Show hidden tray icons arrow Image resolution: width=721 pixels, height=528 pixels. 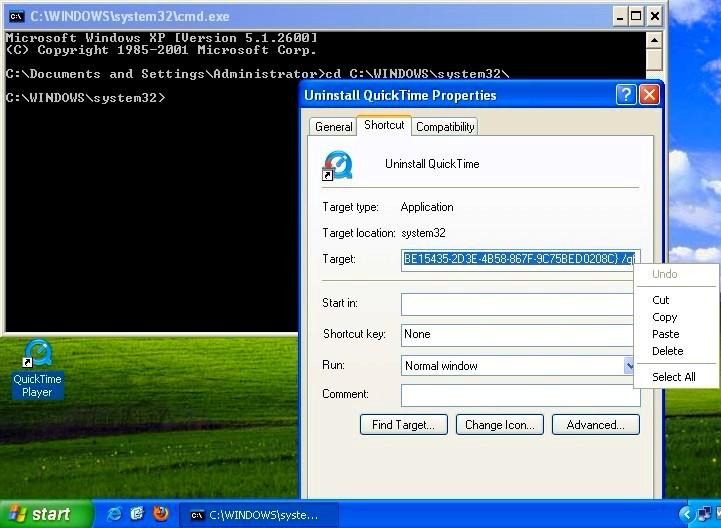click(x=686, y=514)
